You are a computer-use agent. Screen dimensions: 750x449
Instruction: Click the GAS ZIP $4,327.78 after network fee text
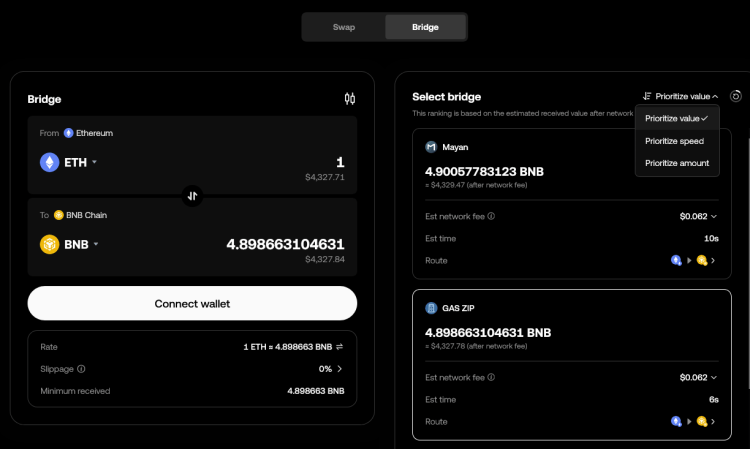pos(476,346)
